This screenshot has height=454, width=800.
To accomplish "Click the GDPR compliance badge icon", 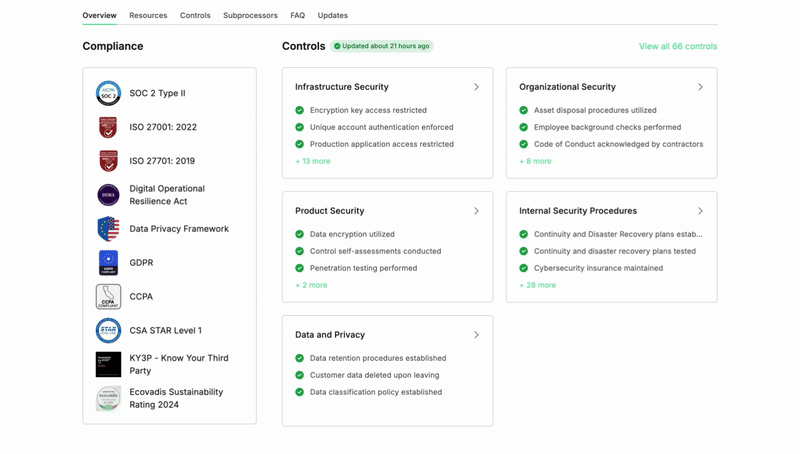I will click(108, 263).
